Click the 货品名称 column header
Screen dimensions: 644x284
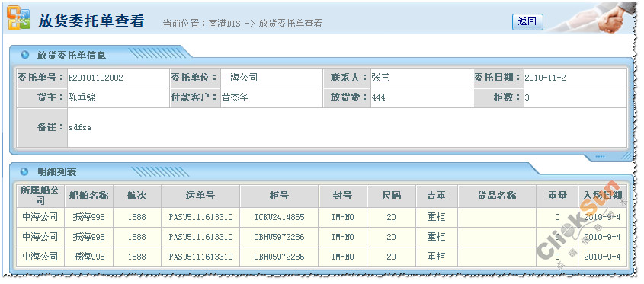497,196
